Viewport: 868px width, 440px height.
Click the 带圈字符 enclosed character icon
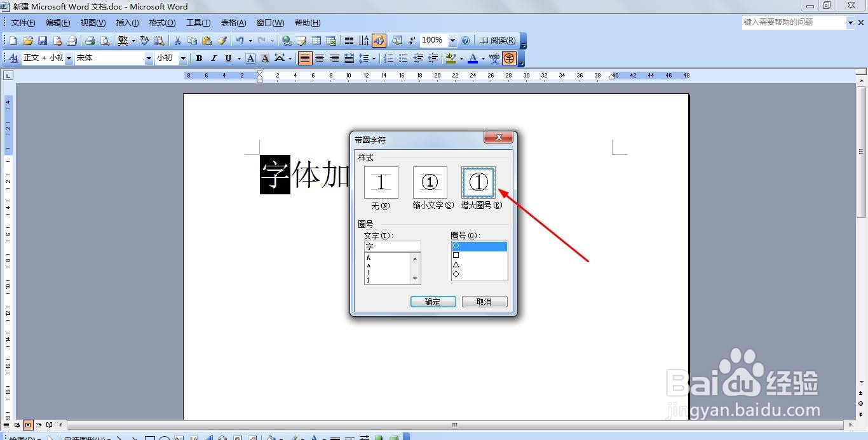coord(509,58)
